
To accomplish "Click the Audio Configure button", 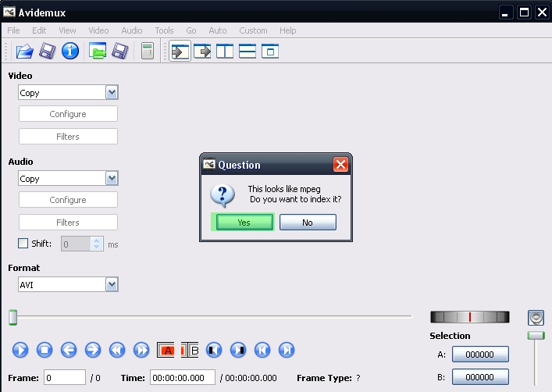I will 68,200.
